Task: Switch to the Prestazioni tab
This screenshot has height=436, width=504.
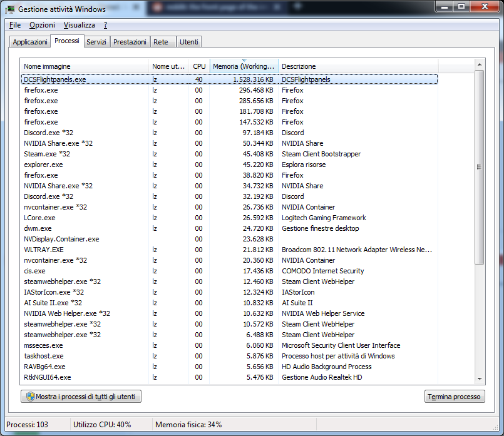Action: tap(130, 42)
